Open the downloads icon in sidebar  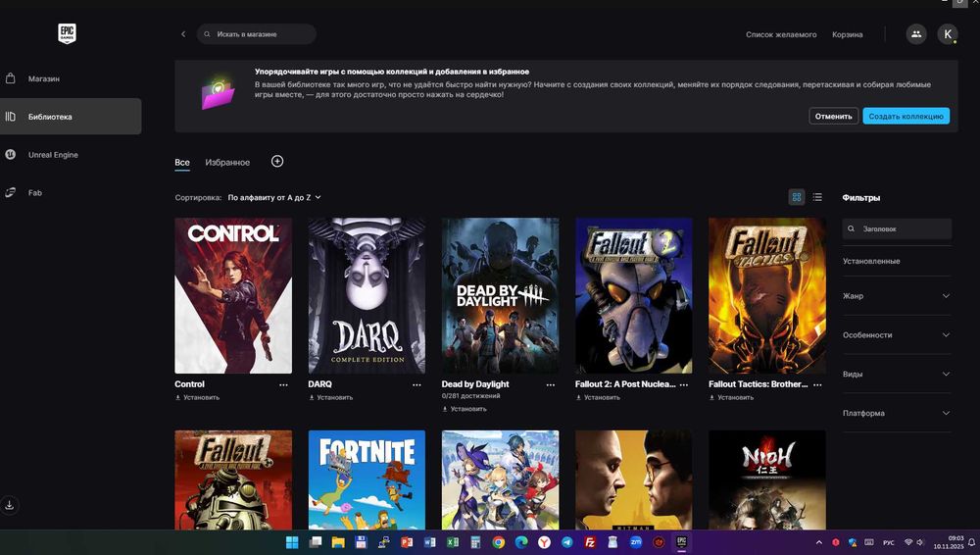point(10,504)
